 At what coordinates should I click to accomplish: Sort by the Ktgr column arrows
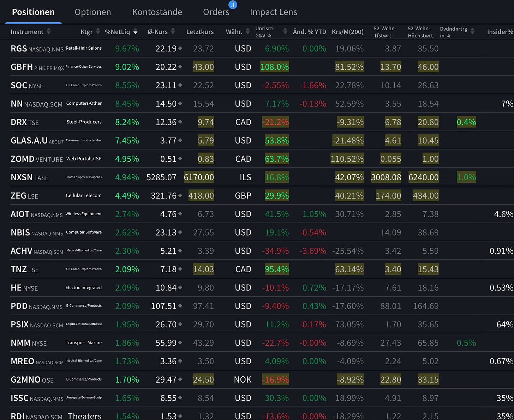98,31
